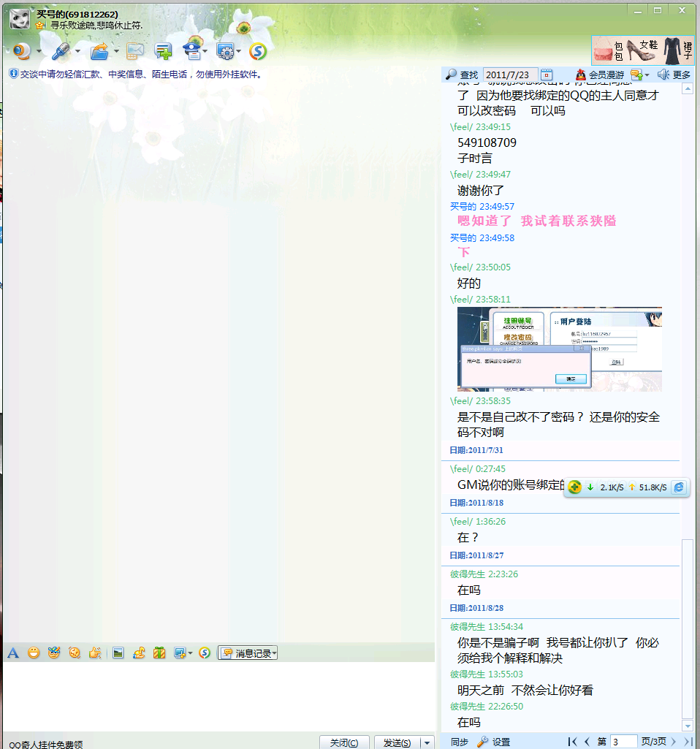This screenshot has height=749, width=700.
Task: Click the Sogou browser icon in top toolbar
Action: [x=258, y=51]
